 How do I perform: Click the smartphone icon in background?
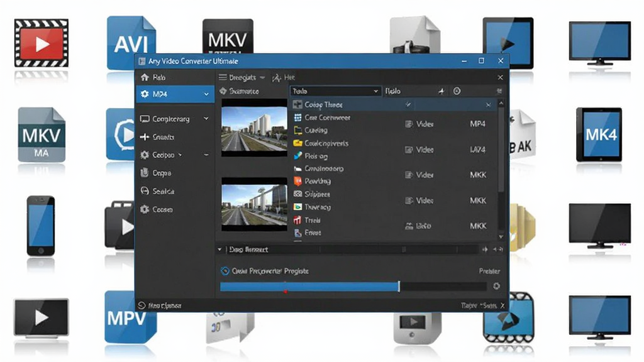[41, 226]
